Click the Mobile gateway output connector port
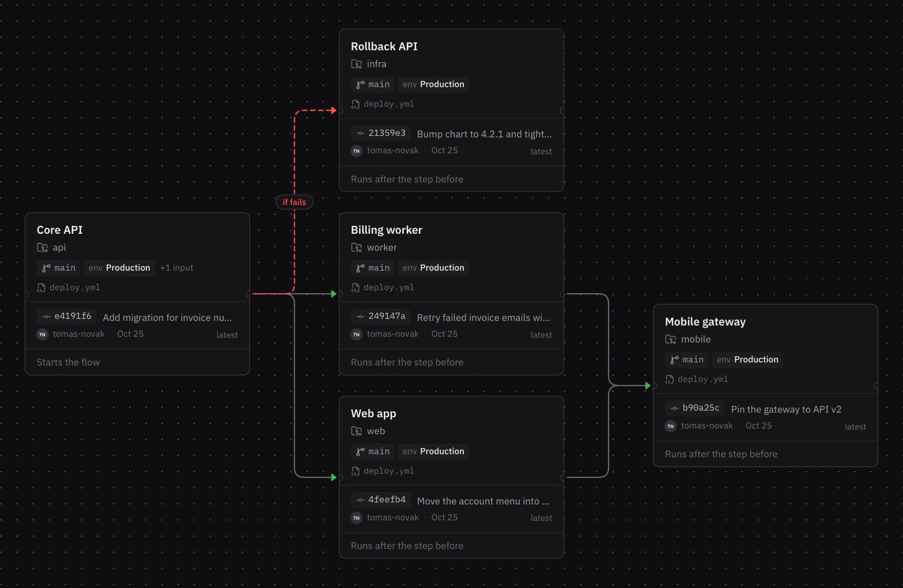903x588 pixels. pyautogui.click(x=876, y=386)
